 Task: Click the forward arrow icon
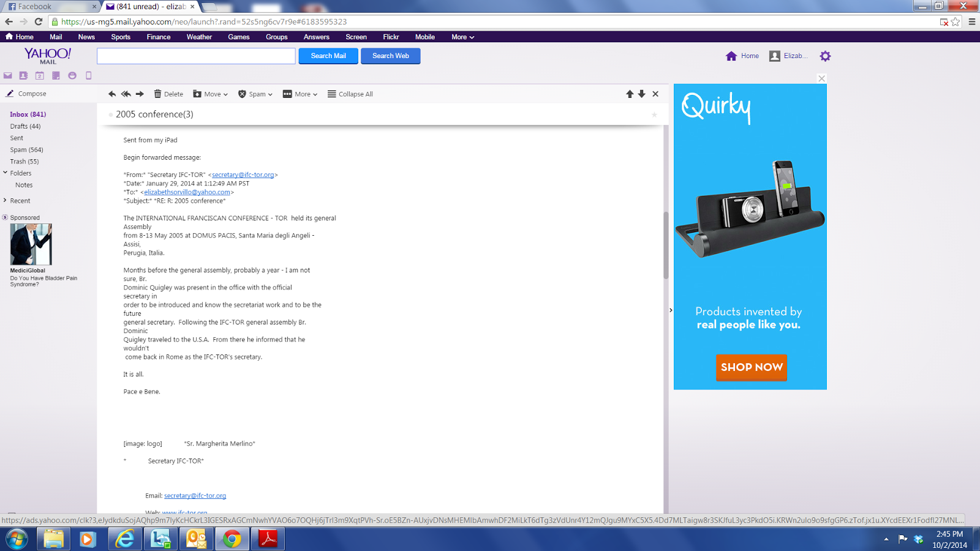140,94
